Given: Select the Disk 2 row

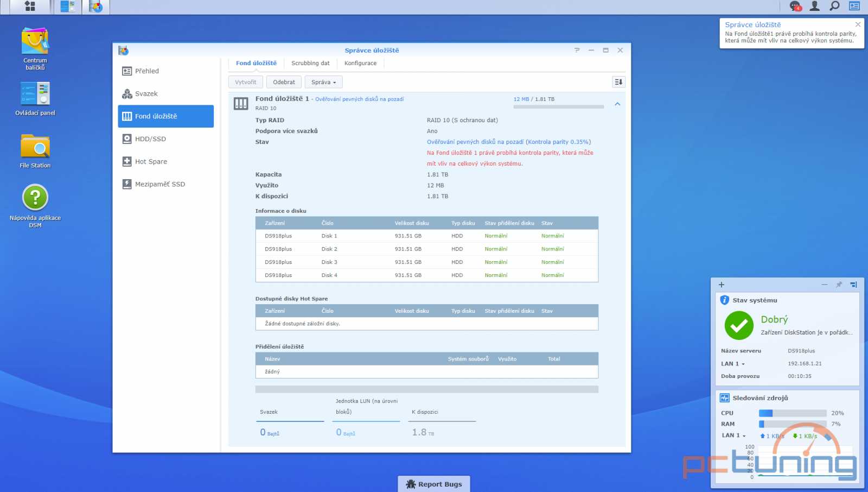Looking at the screenshot, I should (427, 249).
